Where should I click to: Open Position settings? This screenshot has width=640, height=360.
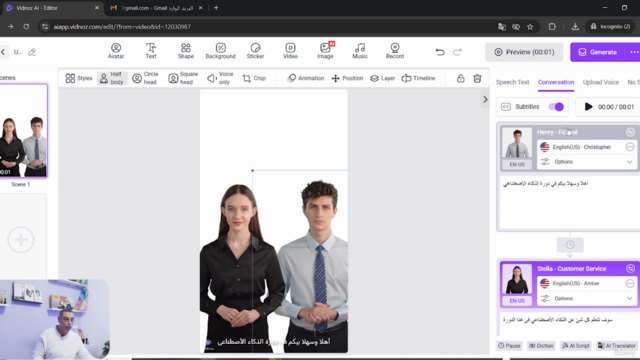347,78
